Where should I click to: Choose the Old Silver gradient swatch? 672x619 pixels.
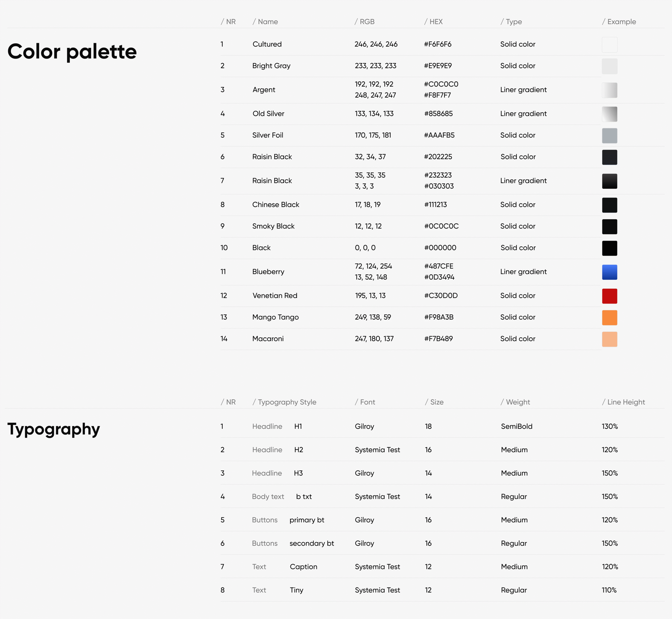pyautogui.click(x=609, y=114)
